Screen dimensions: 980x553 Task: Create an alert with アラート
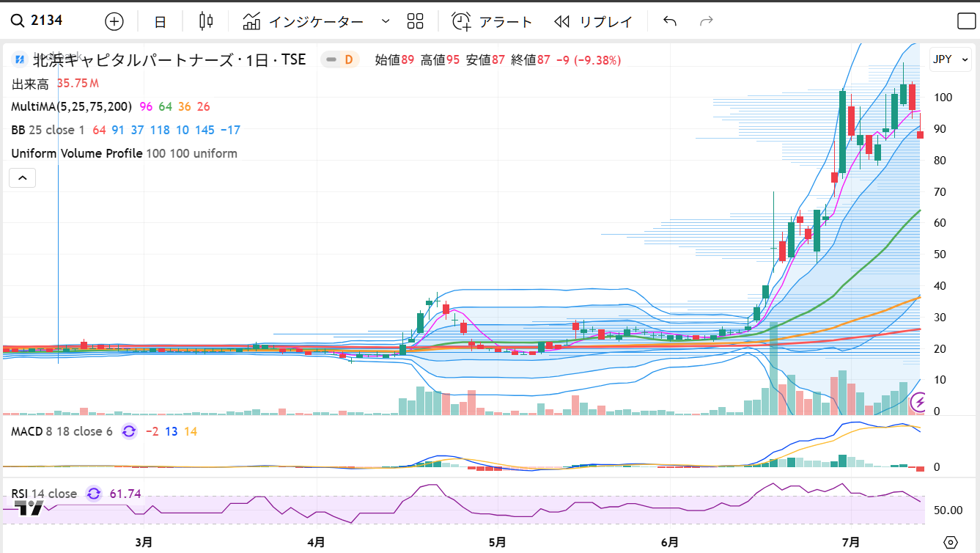[492, 21]
